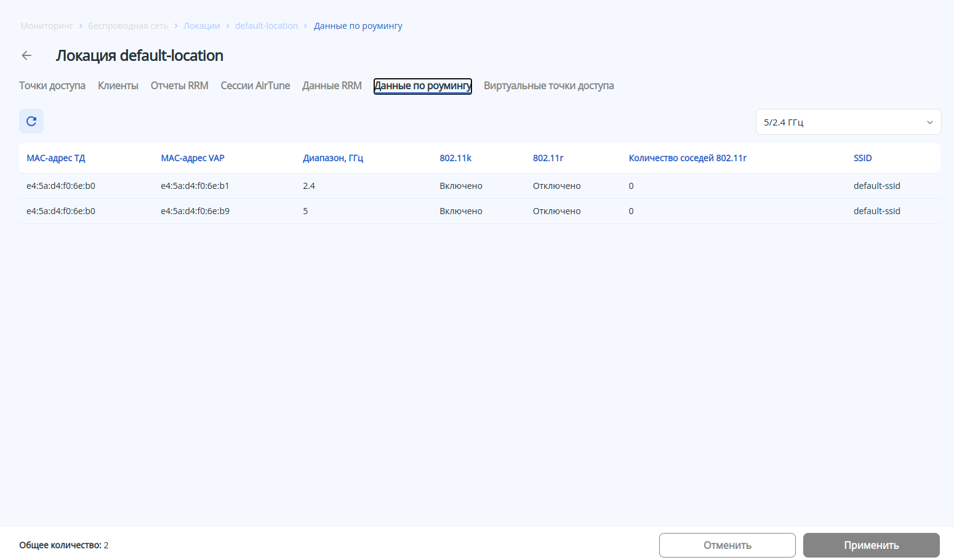The width and height of the screenshot is (954, 560).
Task: Click the Мониторинг breadcrumb
Action: [47, 26]
